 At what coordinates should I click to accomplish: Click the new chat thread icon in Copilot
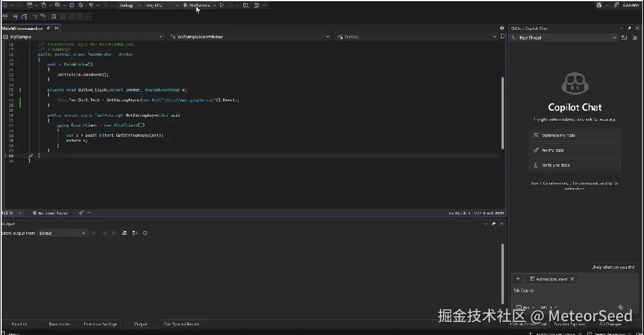click(624, 38)
